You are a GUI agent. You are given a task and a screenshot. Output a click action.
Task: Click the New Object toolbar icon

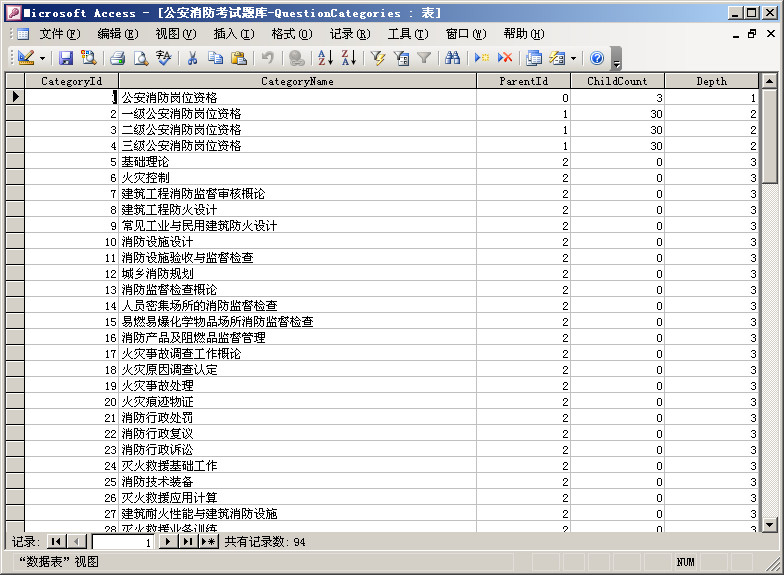pyautogui.click(x=557, y=58)
